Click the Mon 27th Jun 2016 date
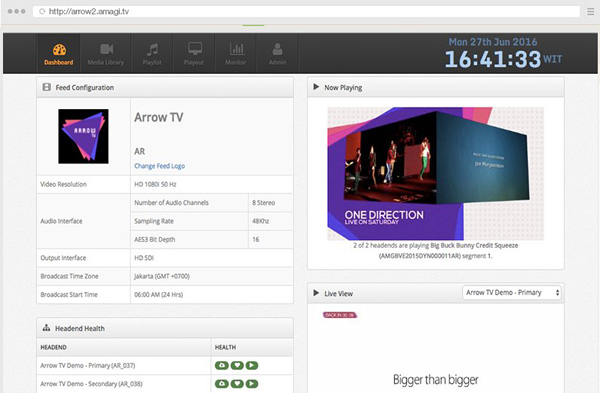Screen dimensions: 600x393 coord(493,42)
